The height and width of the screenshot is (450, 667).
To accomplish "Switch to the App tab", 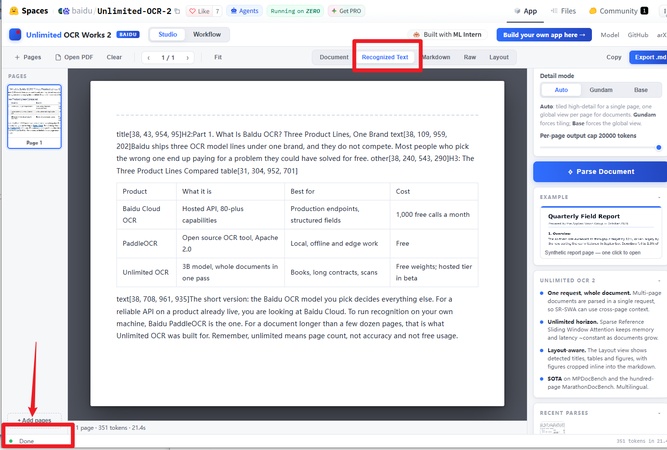I will [525, 11].
